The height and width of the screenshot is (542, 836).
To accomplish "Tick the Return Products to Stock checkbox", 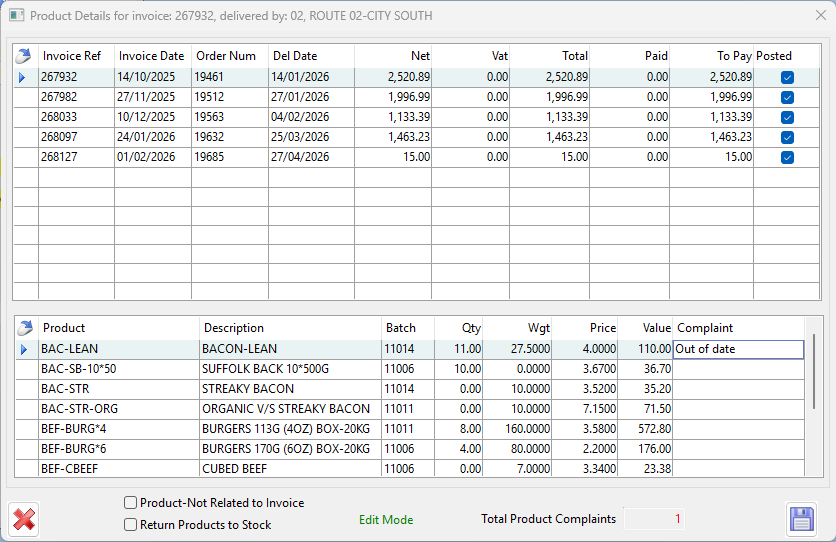I will click(x=130, y=524).
